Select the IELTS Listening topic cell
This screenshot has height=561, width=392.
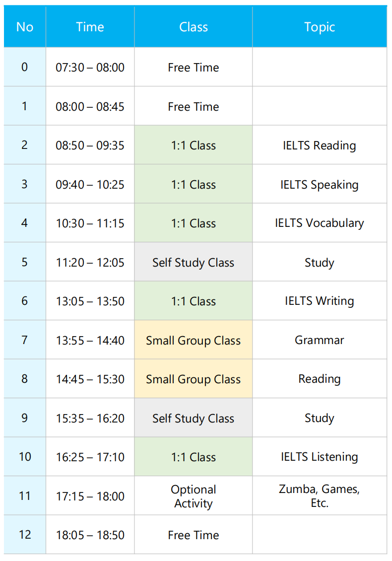pyautogui.click(x=320, y=457)
